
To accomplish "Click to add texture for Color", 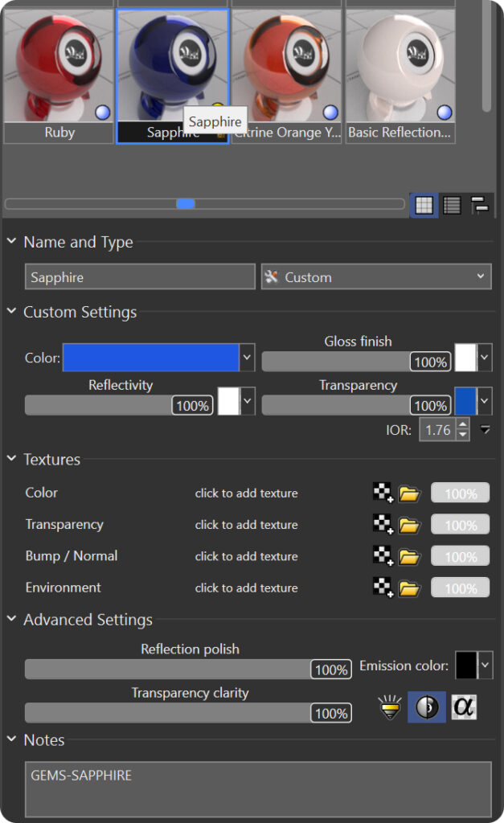I will (246, 493).
